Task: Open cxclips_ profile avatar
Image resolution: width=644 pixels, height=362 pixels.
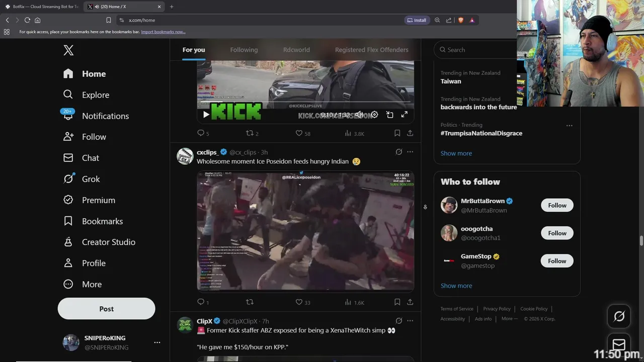Action: click(185, 156)
